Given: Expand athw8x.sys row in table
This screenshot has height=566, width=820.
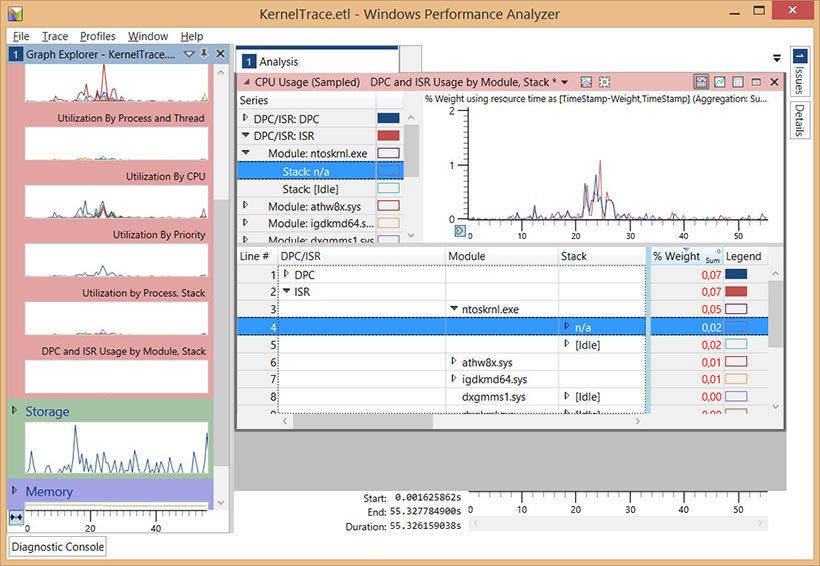Looking at the screenshot, I should pos(454,361).
